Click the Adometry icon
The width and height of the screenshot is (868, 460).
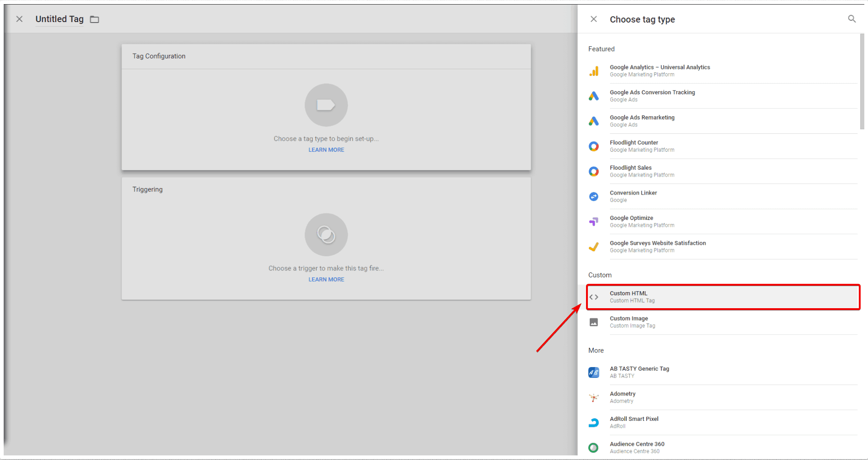(x=594, y=397)
